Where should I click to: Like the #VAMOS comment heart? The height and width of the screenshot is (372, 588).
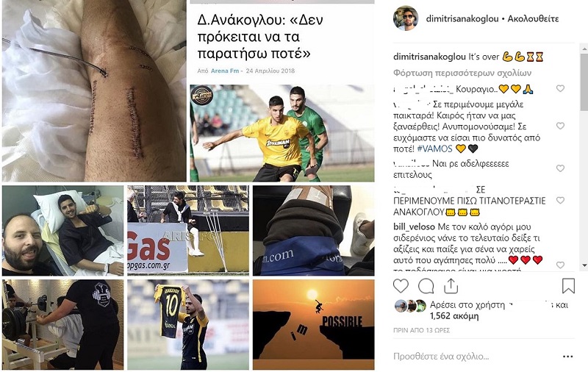click(x=560, y=126)
